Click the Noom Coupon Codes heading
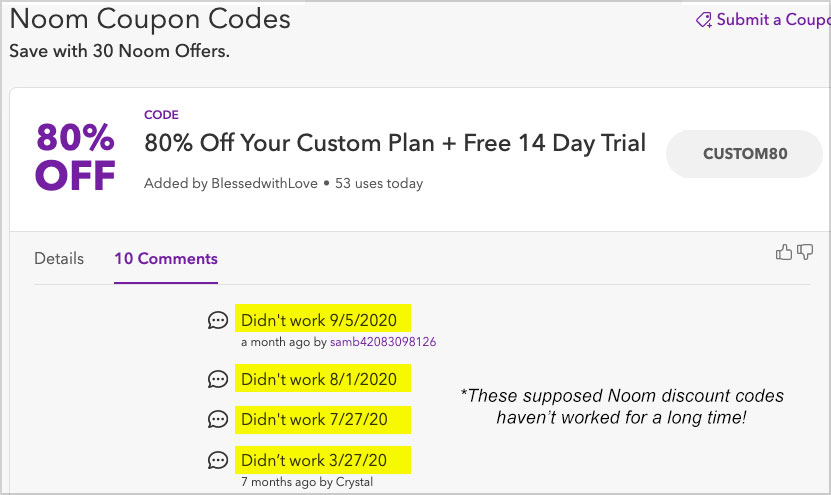The image size is (831, 495). tap(150, 19)
